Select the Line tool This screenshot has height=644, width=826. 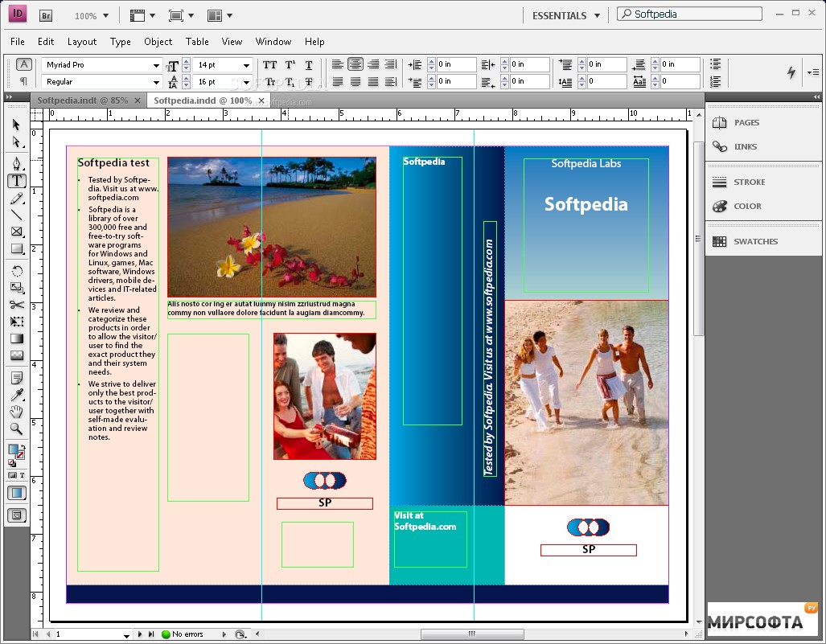(16, 215)
